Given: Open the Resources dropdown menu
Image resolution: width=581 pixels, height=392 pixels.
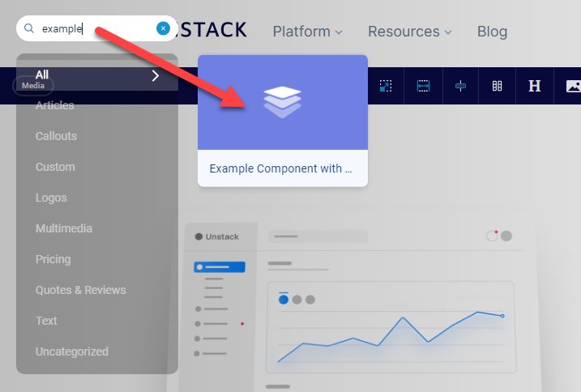Looking at the screenshot, I should pos(409,32).
